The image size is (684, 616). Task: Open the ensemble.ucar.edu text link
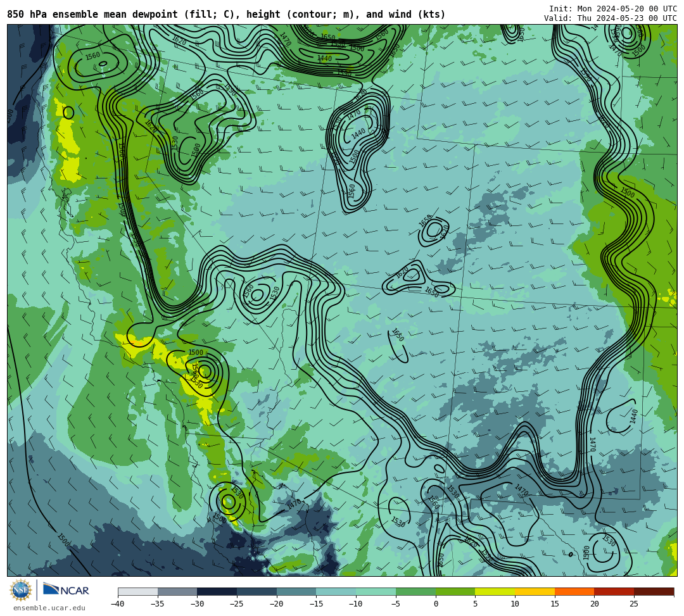[x=49, y=608]
